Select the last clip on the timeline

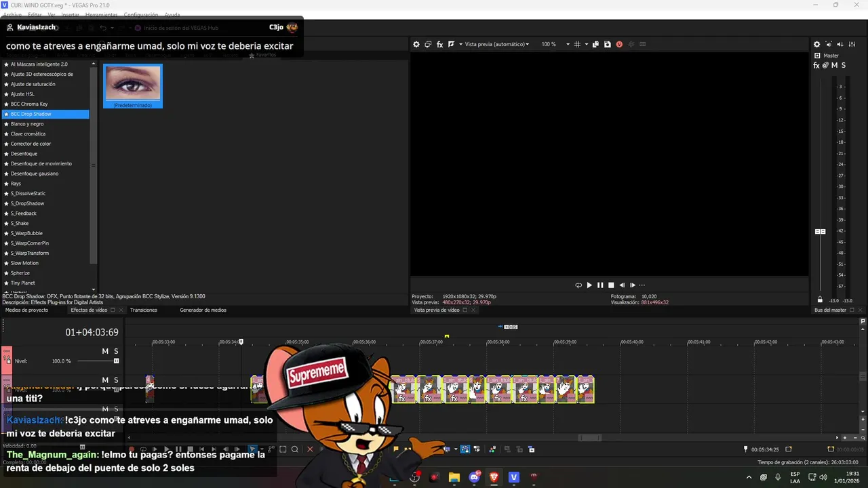(585, 390)
